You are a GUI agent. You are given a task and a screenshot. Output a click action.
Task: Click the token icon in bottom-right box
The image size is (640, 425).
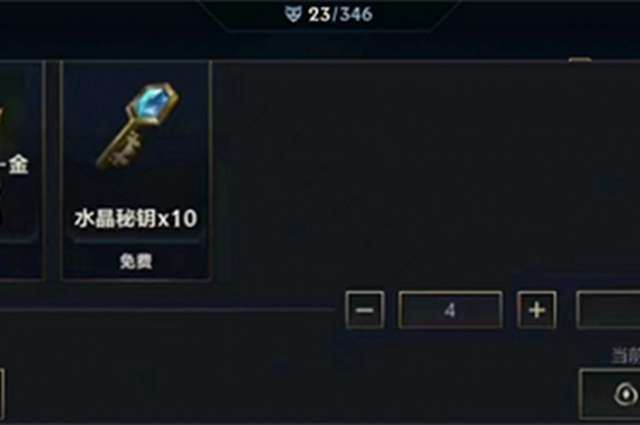click(x=626, y=394)
